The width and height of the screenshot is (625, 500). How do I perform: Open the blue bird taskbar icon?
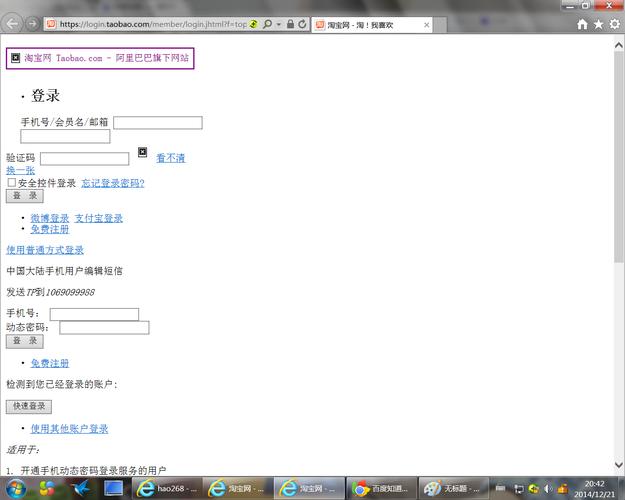81,488
